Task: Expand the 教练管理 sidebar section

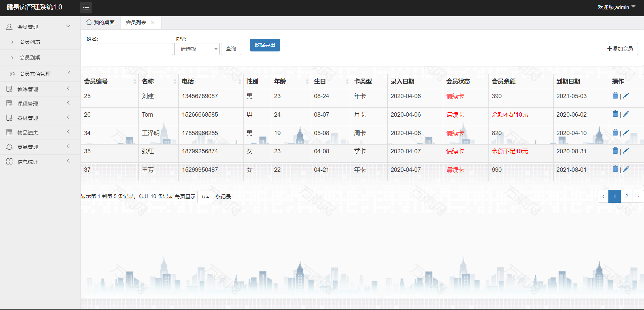Action: click(68, 88)
